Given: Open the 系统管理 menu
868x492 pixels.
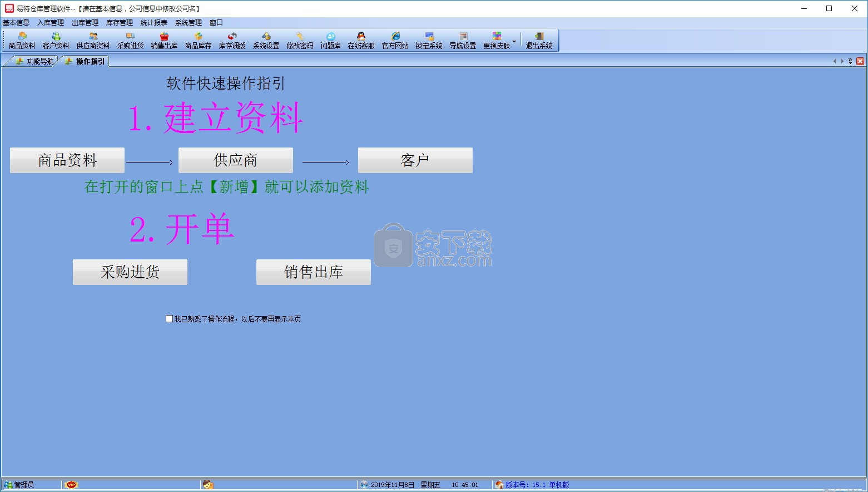Looking at the screenshot, I should point(189,23).
